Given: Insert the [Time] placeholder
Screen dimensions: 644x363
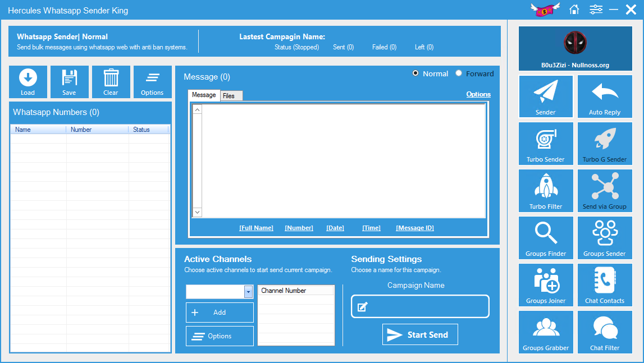Looking at the screenshot, I should (x=371, y=228).
